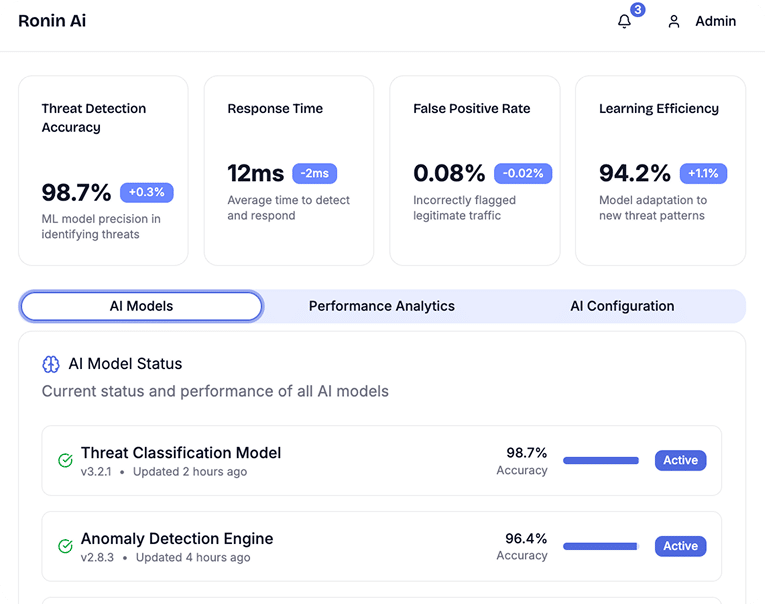Screen dimensions: 766x605
Task: Open the notifications bell icon
Action: tap(624, 22)
